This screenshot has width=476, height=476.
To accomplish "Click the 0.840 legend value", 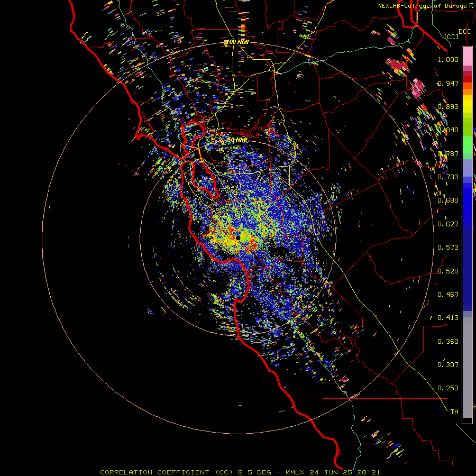I will pos(448,130).
